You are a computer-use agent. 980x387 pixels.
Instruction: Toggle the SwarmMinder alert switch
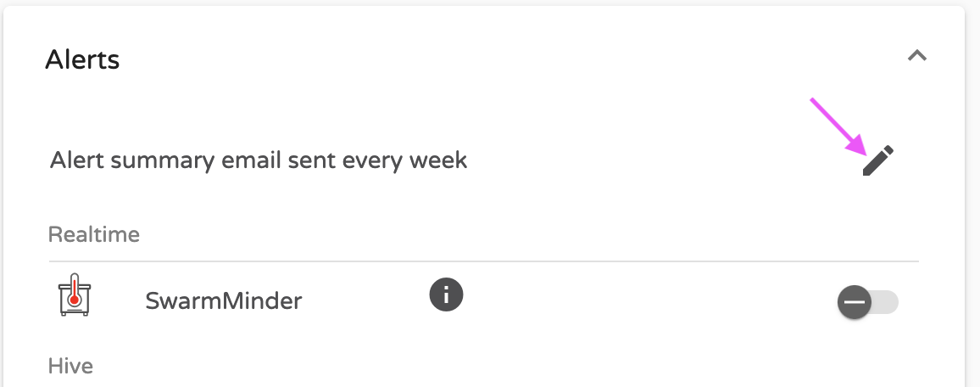click(x=867, y=303)
